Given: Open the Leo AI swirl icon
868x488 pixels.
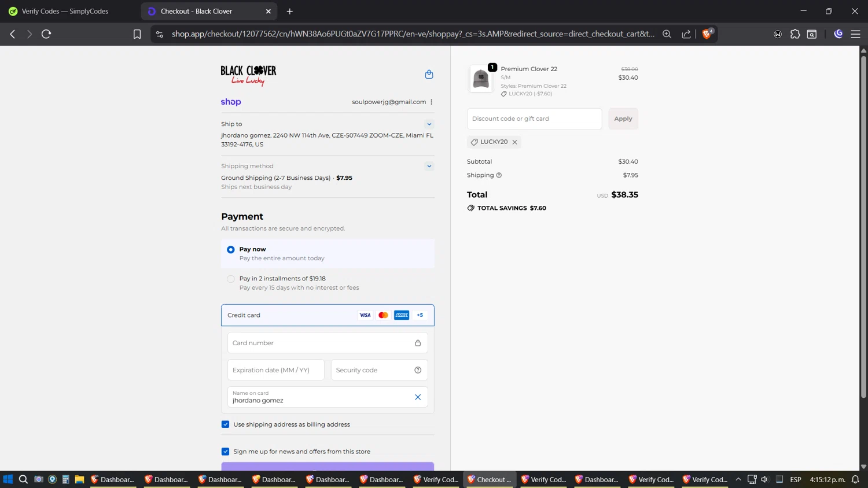Looking at the screenshot, I should 838,34.
